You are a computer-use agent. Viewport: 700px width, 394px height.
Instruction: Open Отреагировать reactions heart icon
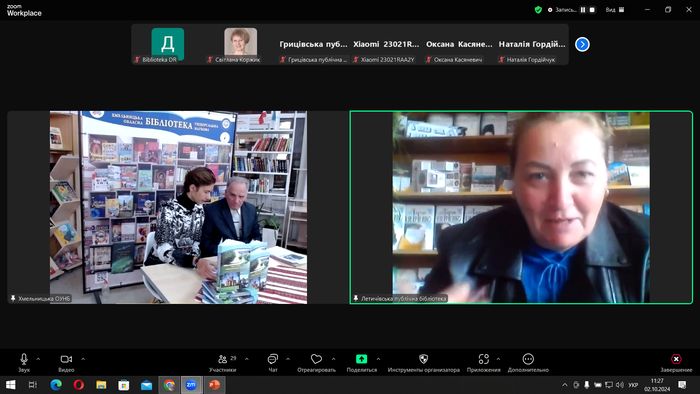[316, 359]
